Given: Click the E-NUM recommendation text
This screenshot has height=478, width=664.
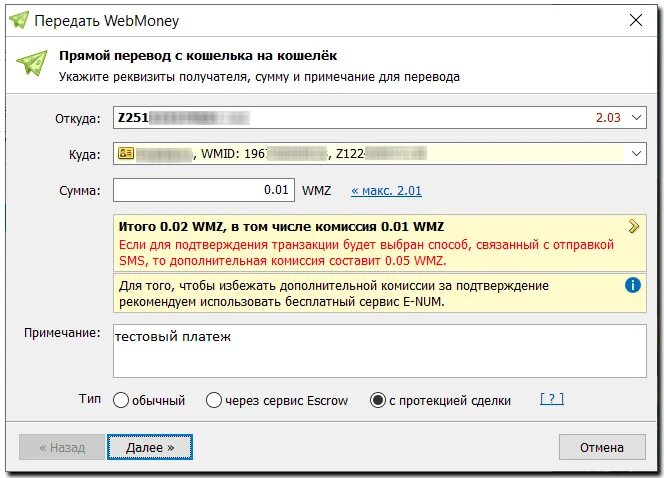Looking at the screenshot, I should 334,293.
